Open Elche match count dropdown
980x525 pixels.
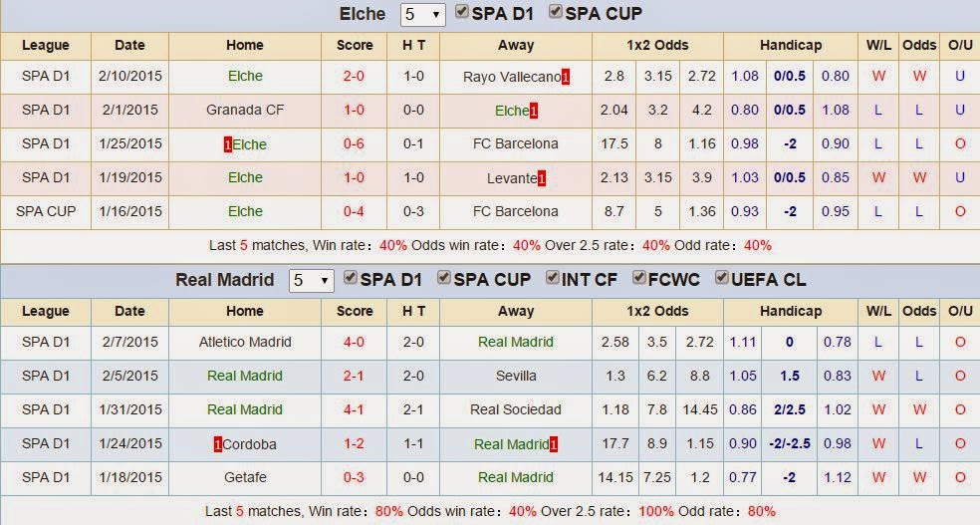pos(422,15)
